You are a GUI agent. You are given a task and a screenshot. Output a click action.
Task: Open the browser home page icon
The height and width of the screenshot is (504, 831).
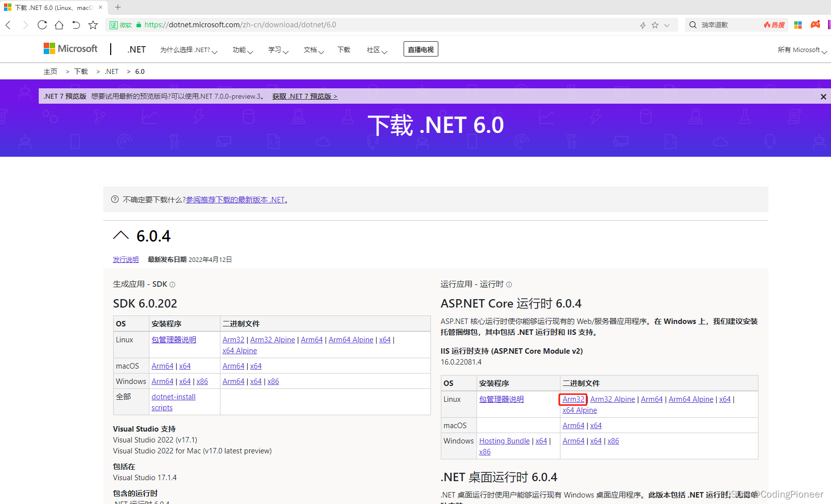coord(59,25)
